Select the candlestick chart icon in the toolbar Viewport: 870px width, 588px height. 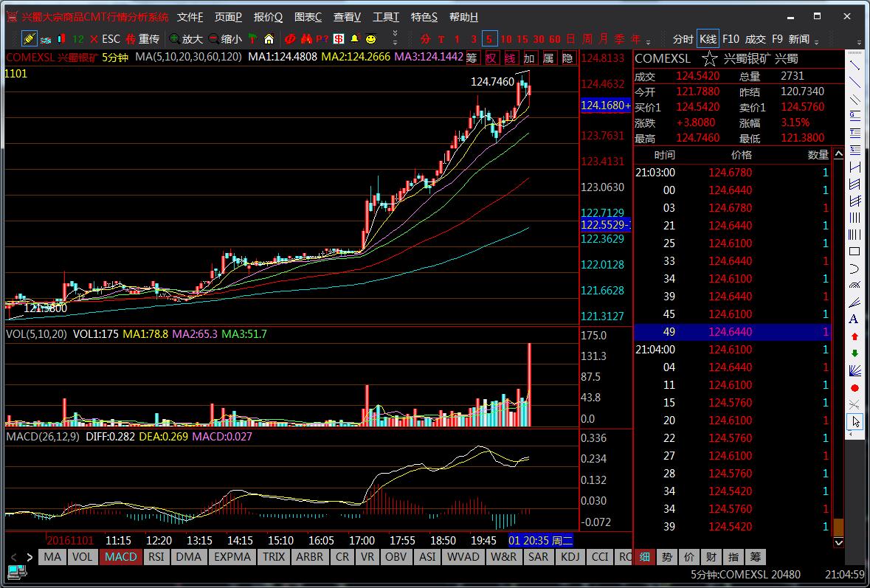(x=61, y=39)
